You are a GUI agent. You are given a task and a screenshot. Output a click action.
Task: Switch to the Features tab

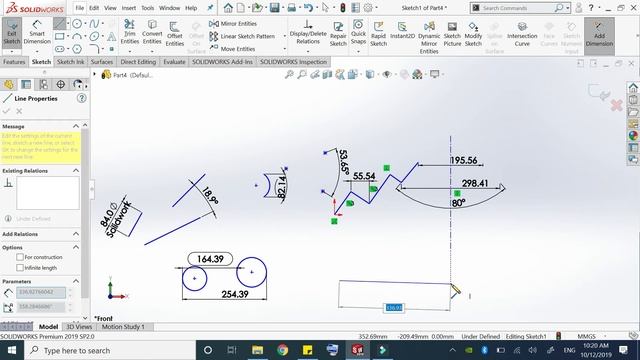(14, 62)
